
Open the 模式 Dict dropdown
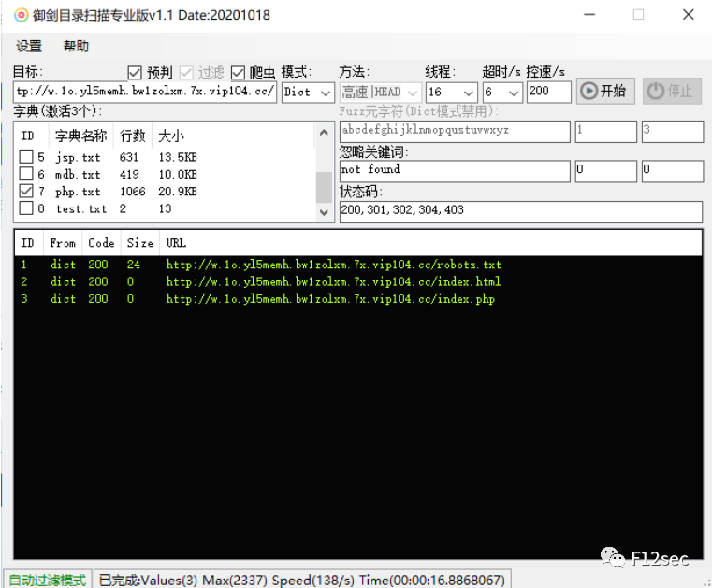pyautogui.click(x=308, y=93)
